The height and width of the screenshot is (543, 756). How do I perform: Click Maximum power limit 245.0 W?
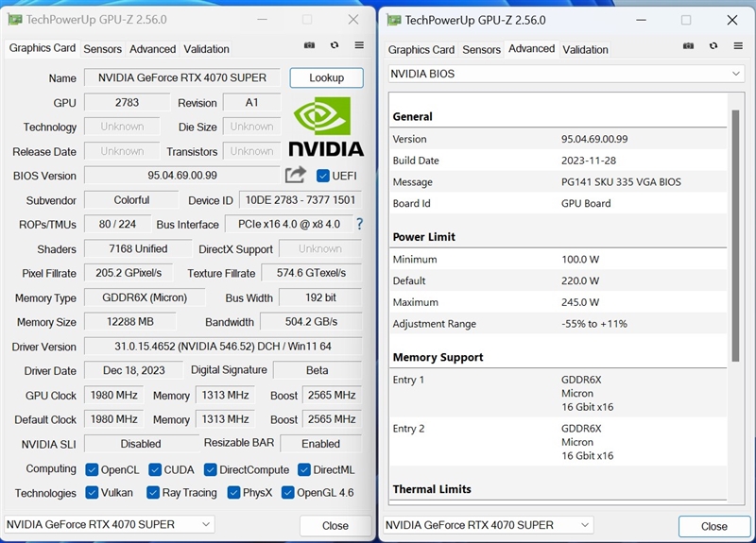pyautogui.click(x=580, y=302)
